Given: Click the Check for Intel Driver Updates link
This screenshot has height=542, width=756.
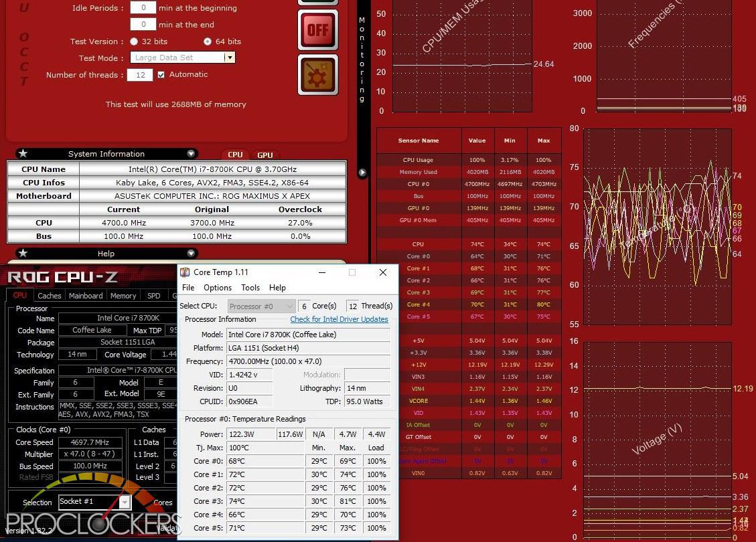Looking at the screenshot, I should point(339,319).
